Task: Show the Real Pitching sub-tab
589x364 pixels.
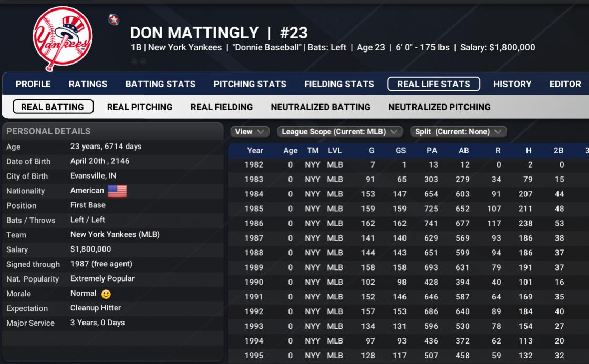Action: click(140, 107)
